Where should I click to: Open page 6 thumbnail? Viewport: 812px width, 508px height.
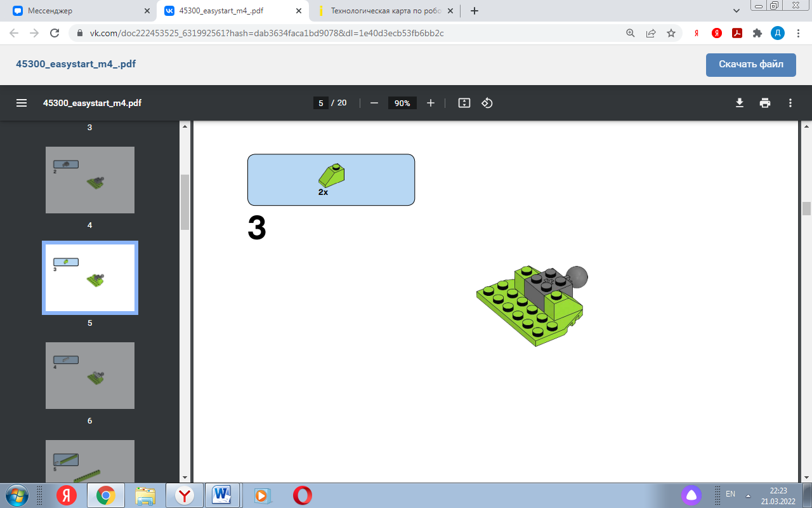(90, 375)
